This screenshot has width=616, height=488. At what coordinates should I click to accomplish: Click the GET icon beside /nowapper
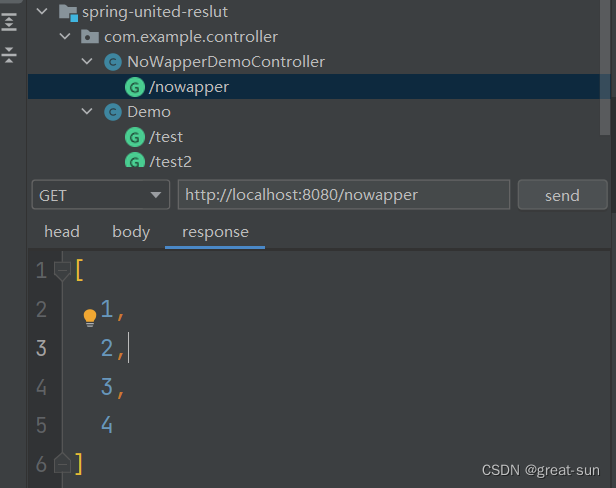135,87
